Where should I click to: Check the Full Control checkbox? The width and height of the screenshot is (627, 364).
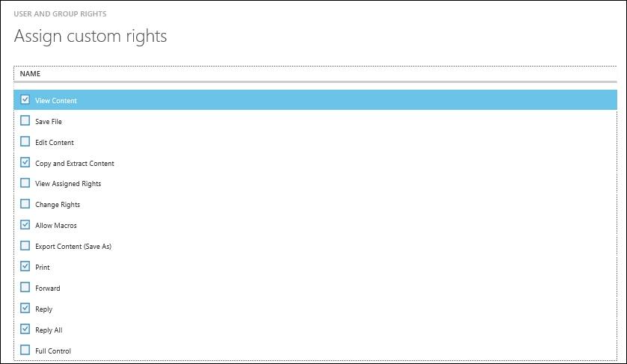pyautogui.click(x=25, y=350)
